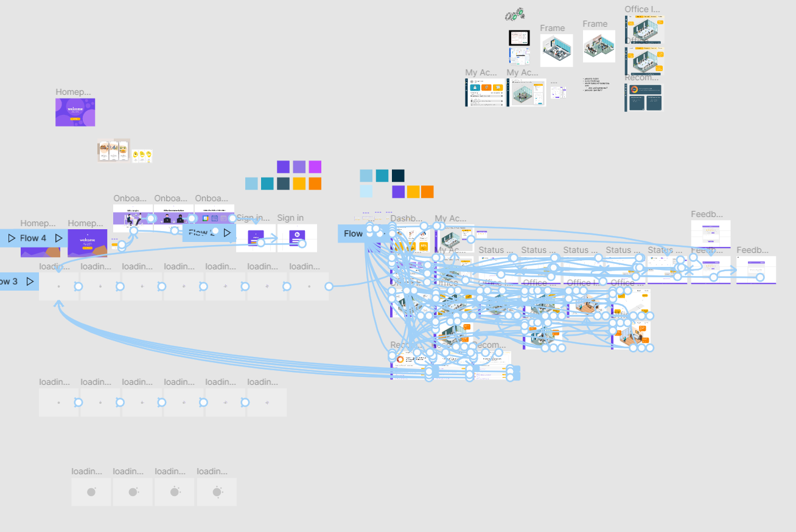Click play triangle before the Flow 4 label

[12, 238]
